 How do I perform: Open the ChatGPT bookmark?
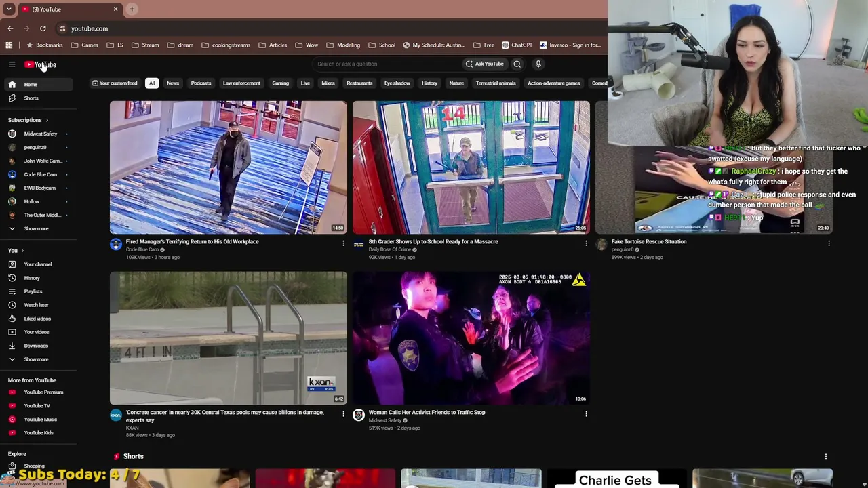point(517,45)
